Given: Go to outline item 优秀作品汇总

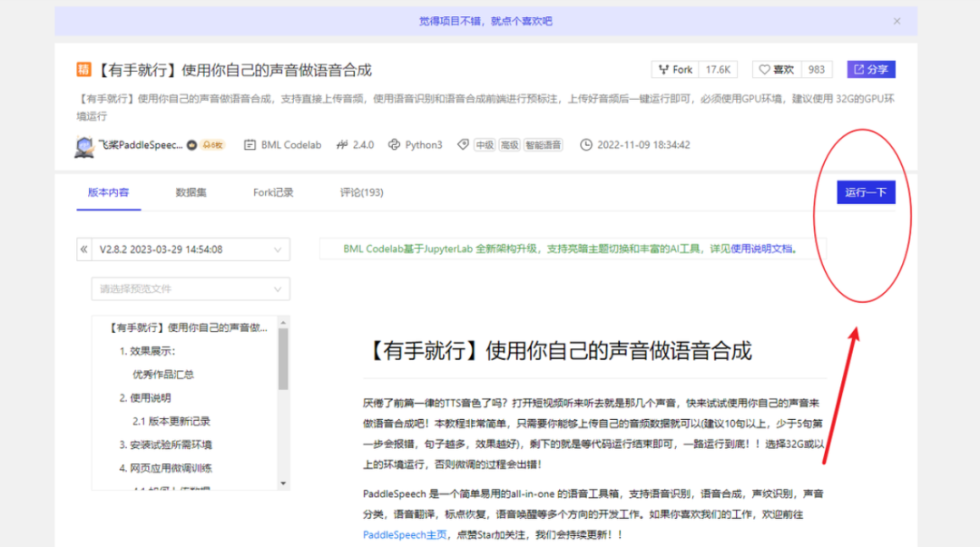Looking at the screenshot, I should coord(163,375).
